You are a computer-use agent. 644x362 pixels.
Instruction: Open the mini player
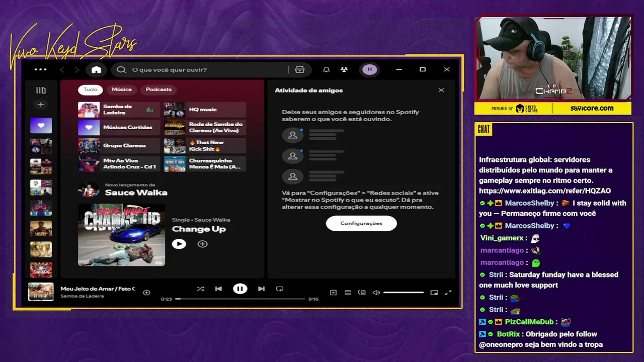click(434, 293)
